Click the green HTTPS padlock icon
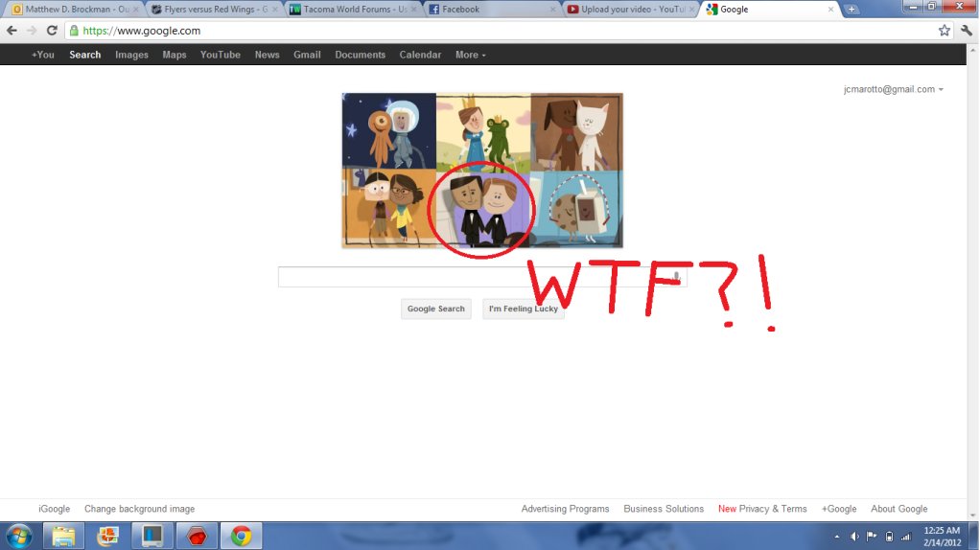 (74, 31)
